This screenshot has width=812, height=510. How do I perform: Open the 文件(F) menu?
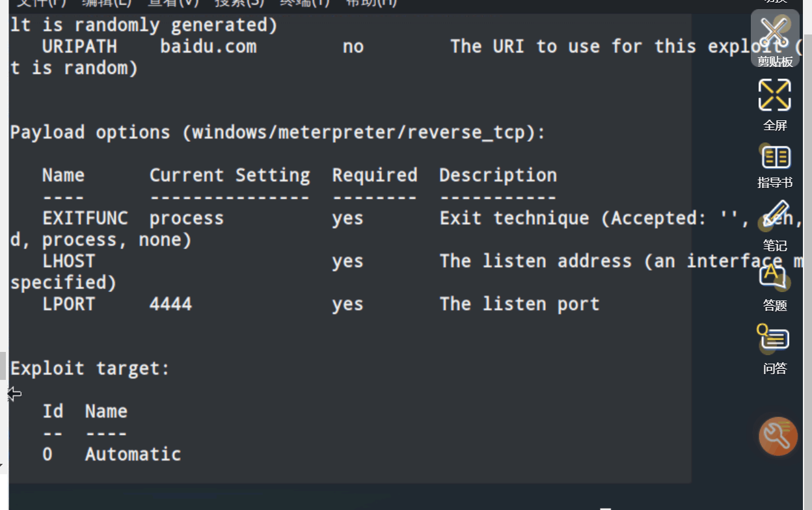pos(42,2)
